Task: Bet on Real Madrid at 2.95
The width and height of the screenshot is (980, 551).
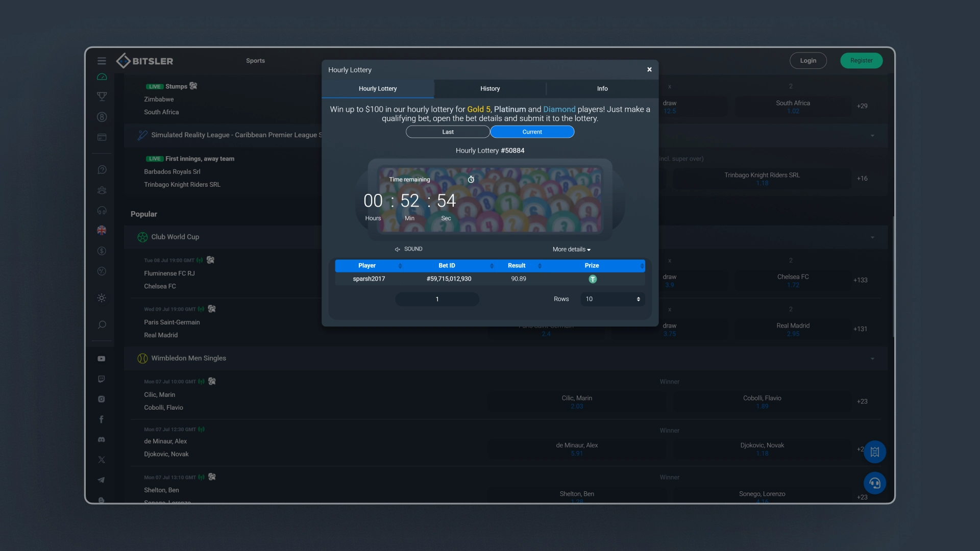Action: [793, 330]
